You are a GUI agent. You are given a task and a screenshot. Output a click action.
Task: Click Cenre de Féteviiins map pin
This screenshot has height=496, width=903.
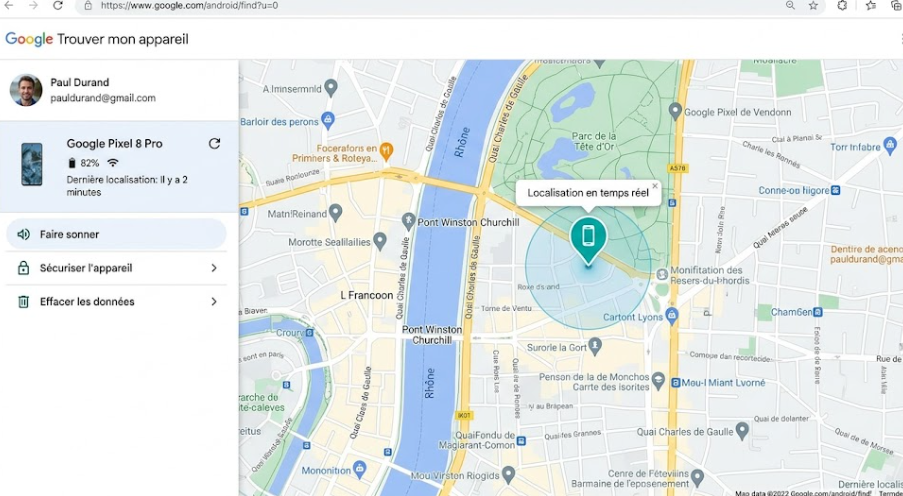click(x=697, y=476)
